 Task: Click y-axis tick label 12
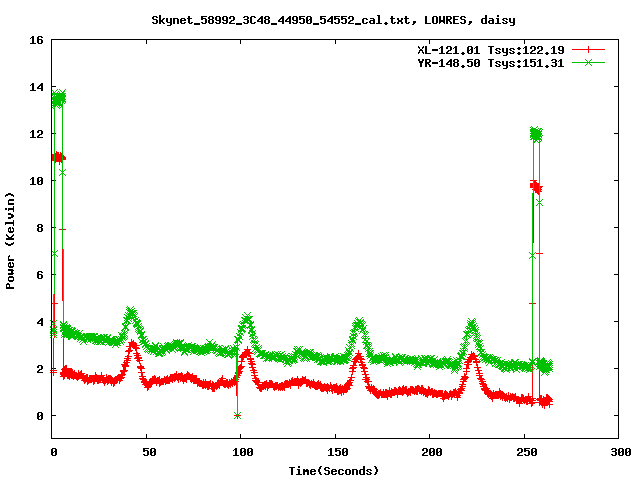(36, 134)
